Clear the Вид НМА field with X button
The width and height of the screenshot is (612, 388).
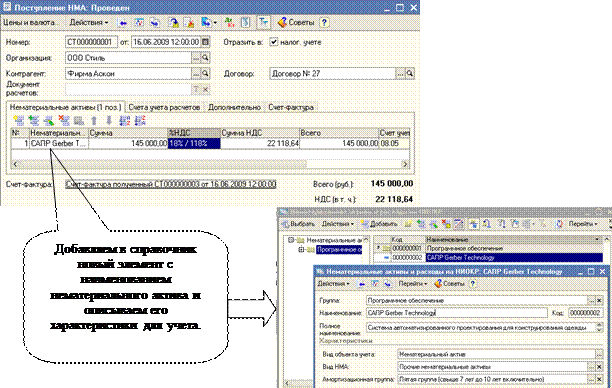(x=599, y=367)
